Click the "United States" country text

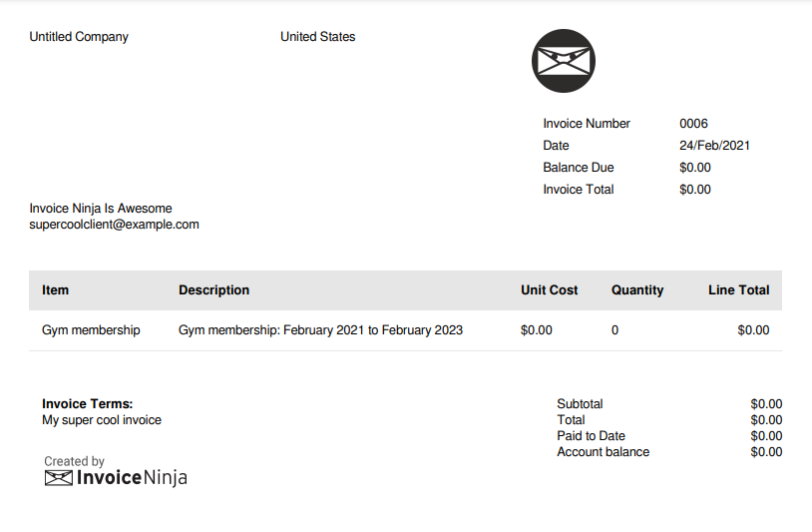317,37
